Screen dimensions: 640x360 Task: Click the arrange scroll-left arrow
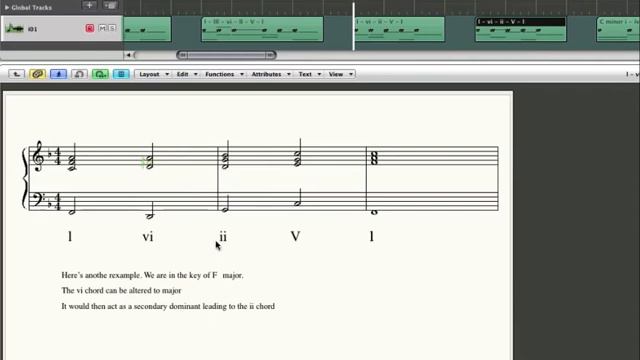pyautogui.click(x=128, y=55)
